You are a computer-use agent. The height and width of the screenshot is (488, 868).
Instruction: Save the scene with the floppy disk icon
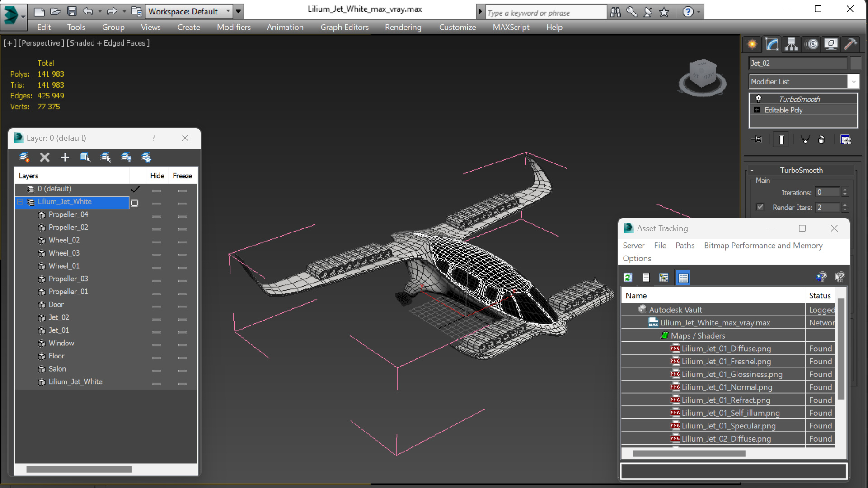(72, 11)
